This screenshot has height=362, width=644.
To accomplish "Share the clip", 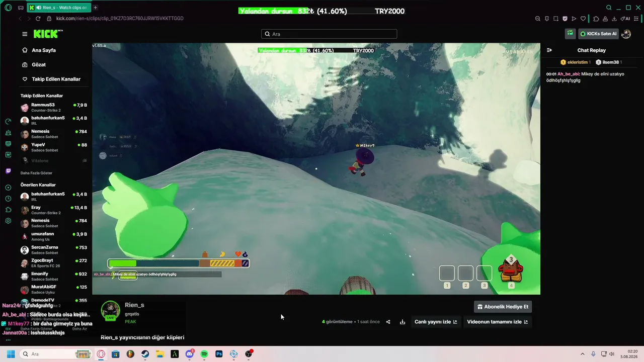I will 388,322.
